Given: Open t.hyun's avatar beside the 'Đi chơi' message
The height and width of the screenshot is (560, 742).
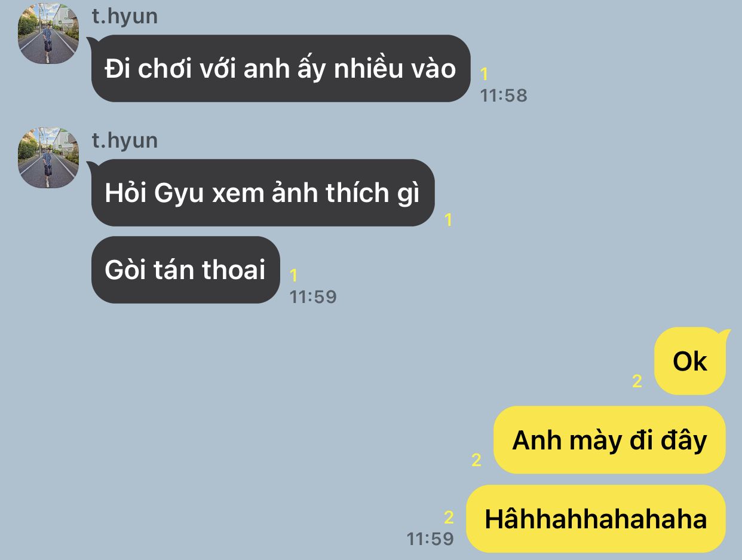Looking at the screenshot, I should coord(48,33).
